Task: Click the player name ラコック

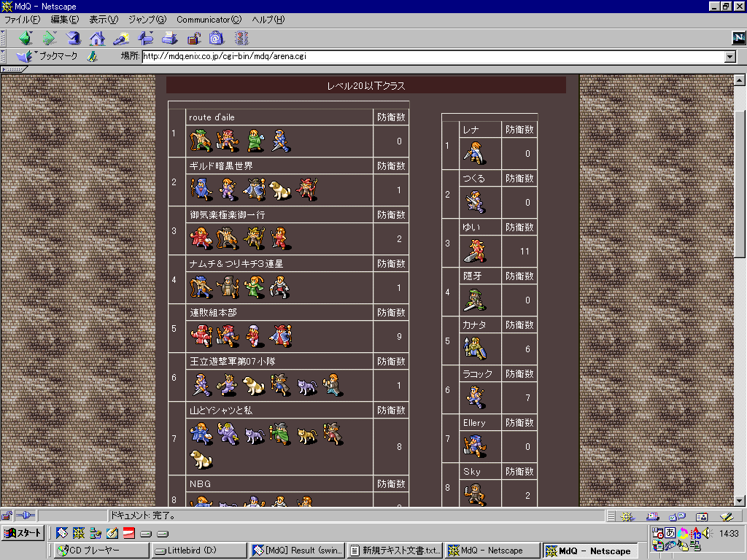Action: point(477,374)
